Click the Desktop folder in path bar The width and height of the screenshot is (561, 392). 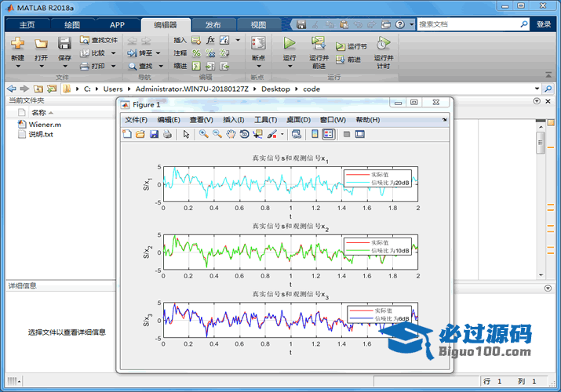(275, 89)
